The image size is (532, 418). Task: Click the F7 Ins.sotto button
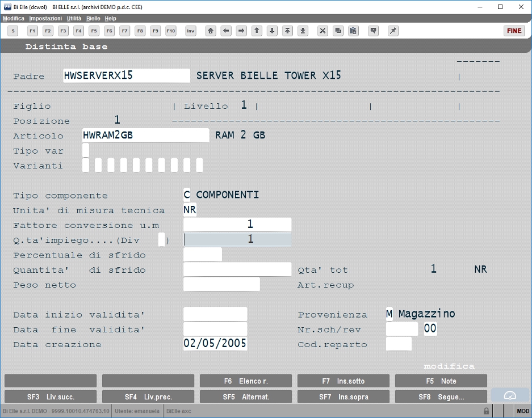click(344, 381)
